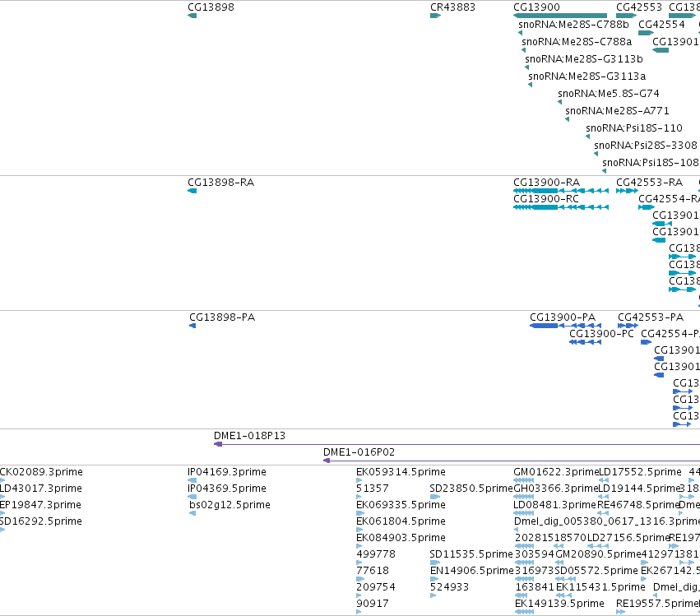This screenshot has width=700, height=616.
Task: Click the EP19847.3prime EST label
Action: (x=40, y=505)
